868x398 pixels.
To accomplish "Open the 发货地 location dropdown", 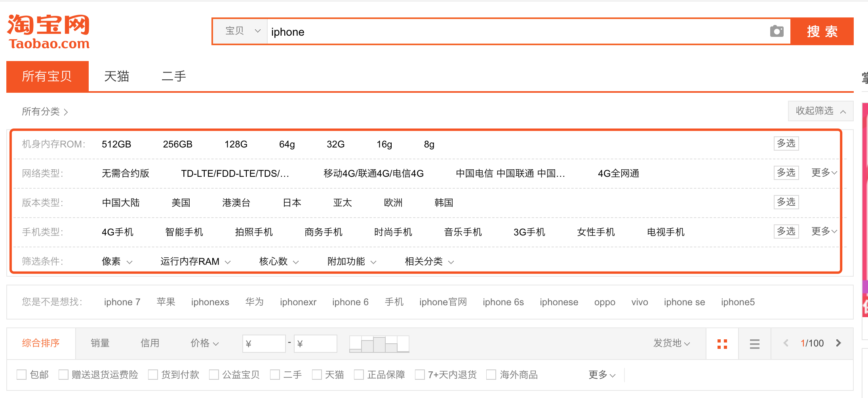I will [672, 343].
